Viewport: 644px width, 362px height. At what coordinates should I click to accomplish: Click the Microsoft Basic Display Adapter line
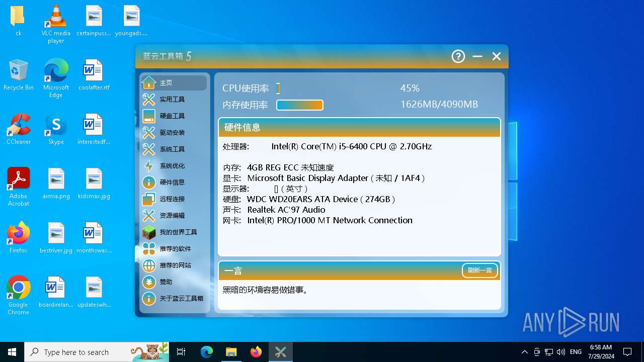coord(324,178)
